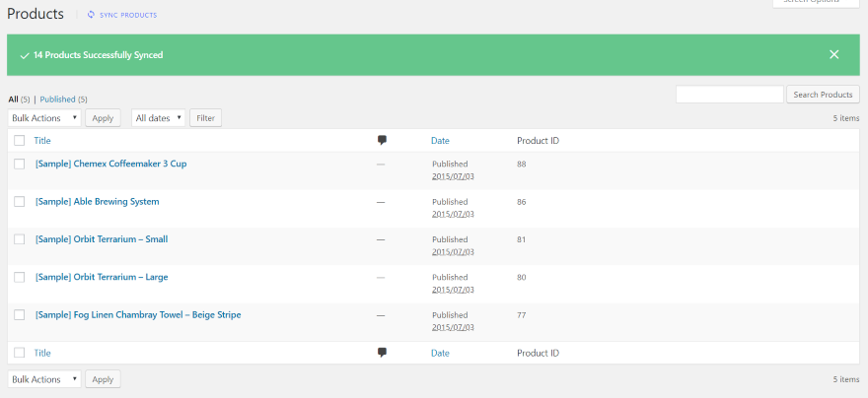Check the Chemex Coffeemaker 3 Cup row
The width and height of the screenshot is (868, 398).
click(20, 164)
